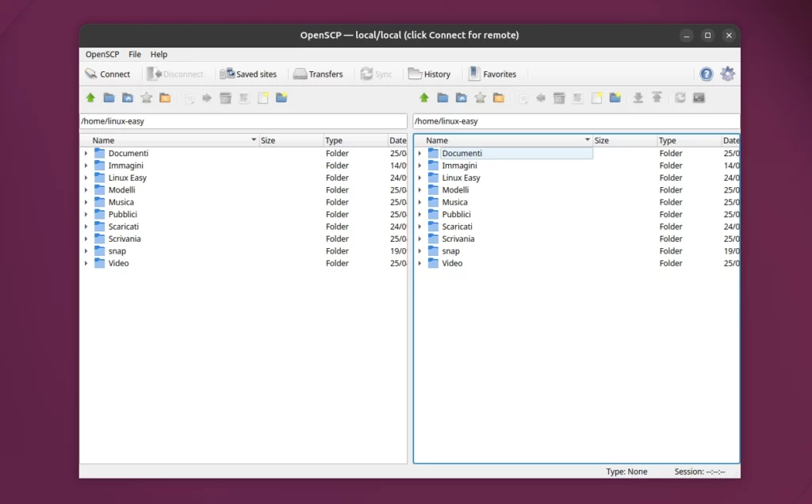This screenshot has height=504, width=812.
Task: Click the left-pointing arrow in right pane toolbar
Action: click(x=541, y=97)
